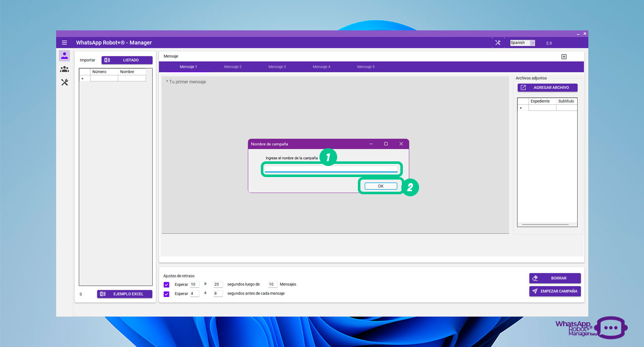Click the minimum delay field showing 10 seconds

[195, 284]
